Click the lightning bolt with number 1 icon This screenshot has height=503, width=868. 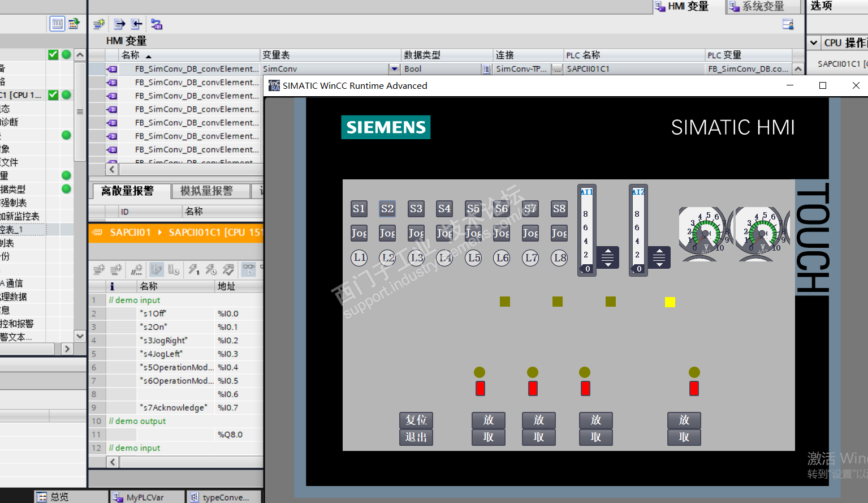tap(194, 269)
